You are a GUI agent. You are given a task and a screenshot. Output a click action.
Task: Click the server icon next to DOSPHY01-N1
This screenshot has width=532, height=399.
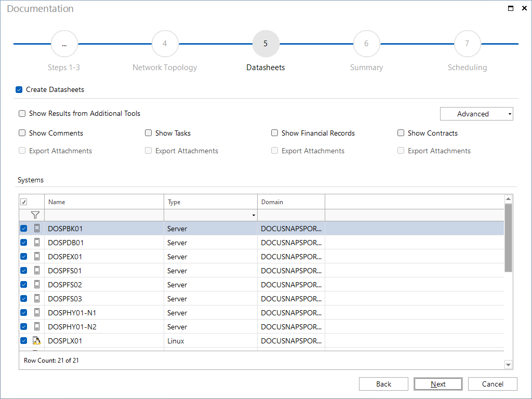point(37,312)
